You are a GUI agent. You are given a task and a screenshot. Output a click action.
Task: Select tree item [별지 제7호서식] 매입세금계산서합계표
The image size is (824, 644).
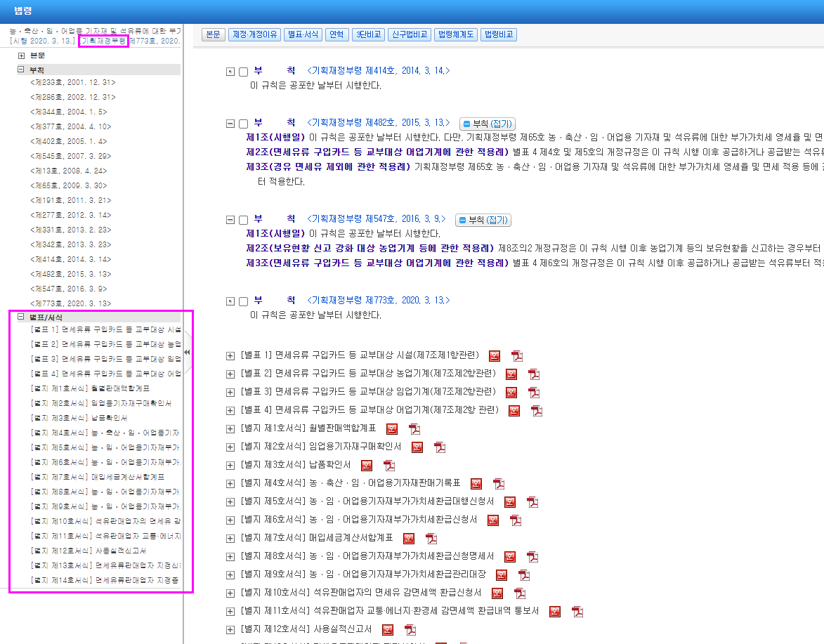point(98,477)
